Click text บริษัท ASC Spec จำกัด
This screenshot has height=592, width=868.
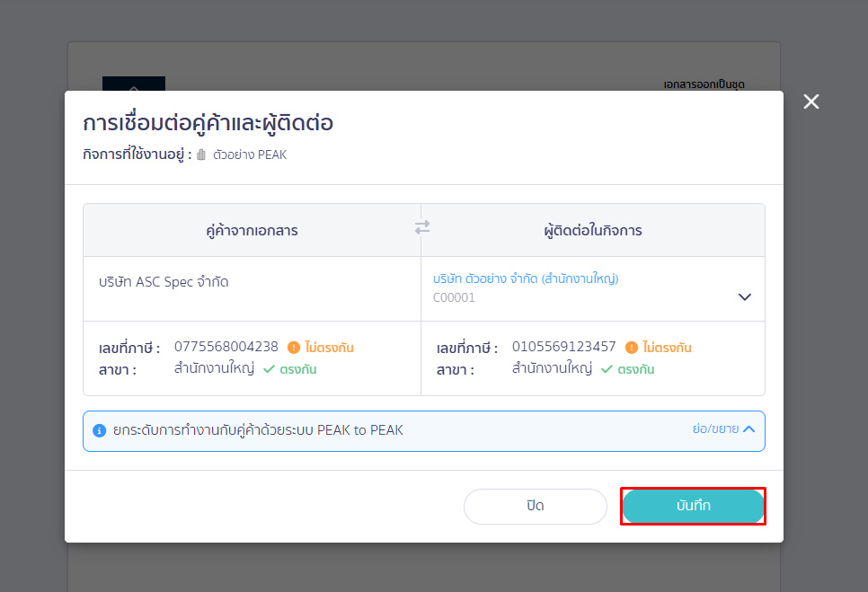164,281
